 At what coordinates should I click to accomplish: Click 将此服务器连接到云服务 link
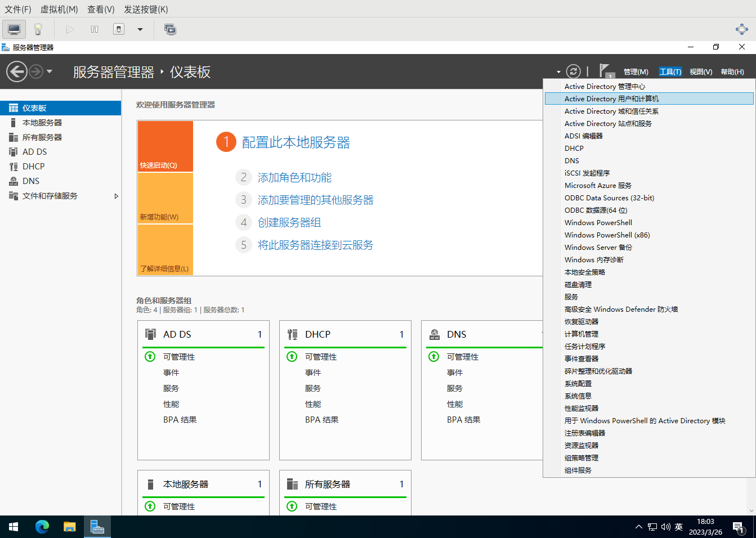(x=315, y=245)
